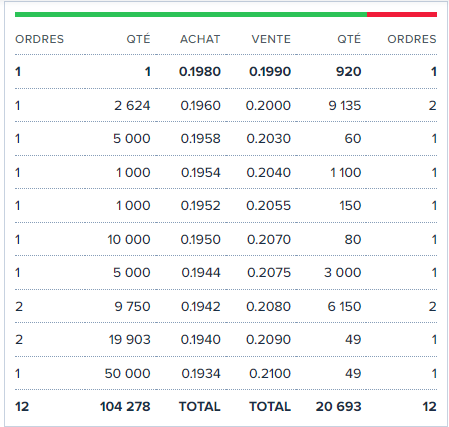Click the green buy portion of the bar
The height and width of the screenshot is (427, 449).
pyautogui.click(x=191, y=14)
